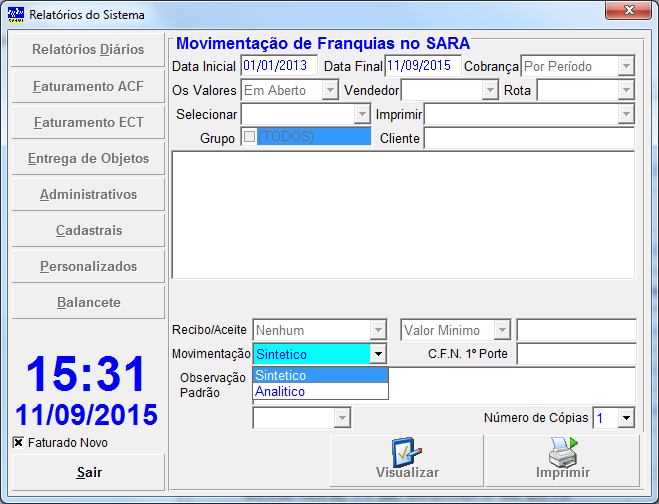Expand the Rota dropdown

626,90
